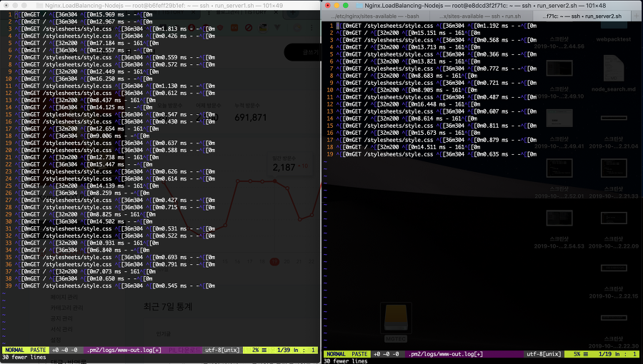Click left log line with 1.813 ms
Image resolution: width=643 pixels, height=364 pixels.
115,29
